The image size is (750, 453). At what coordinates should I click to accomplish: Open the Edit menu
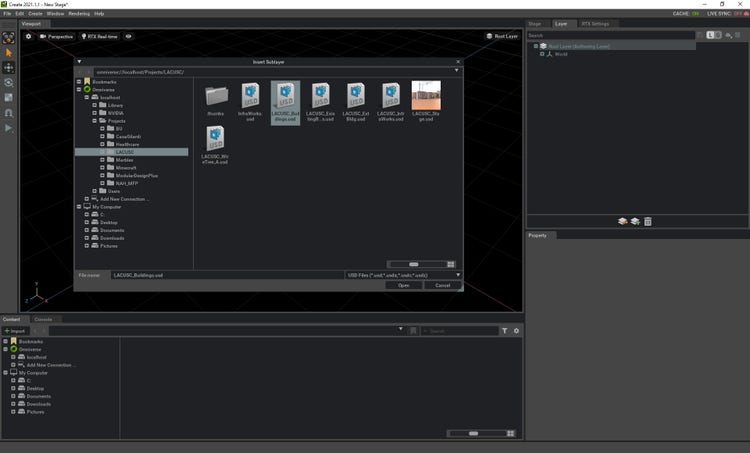(20, 13)
